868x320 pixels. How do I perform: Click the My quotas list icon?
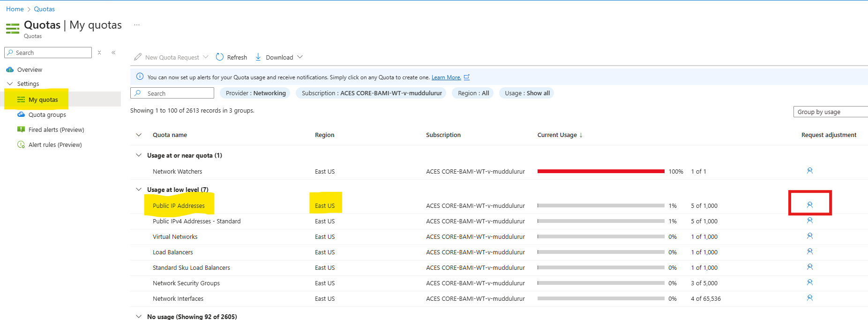pos(21,99)
